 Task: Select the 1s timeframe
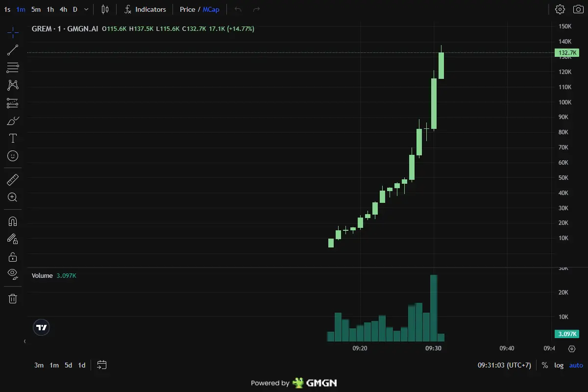coord(7,9)
